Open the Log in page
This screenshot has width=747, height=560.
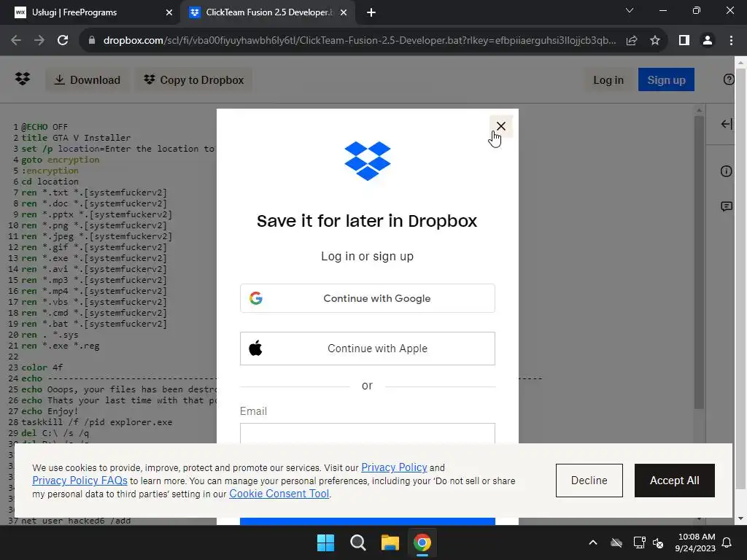pos(608,80)
